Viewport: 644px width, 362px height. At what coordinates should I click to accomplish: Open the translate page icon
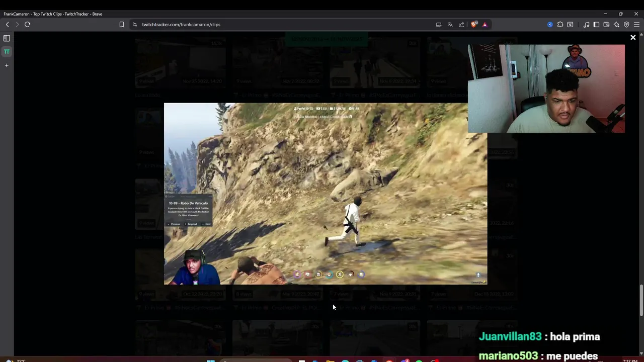450,24
